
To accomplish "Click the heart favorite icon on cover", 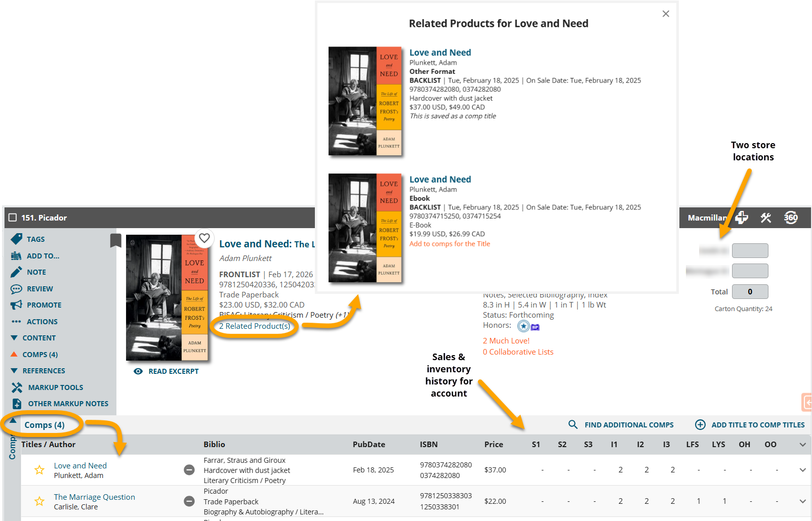I will (204, 238).
